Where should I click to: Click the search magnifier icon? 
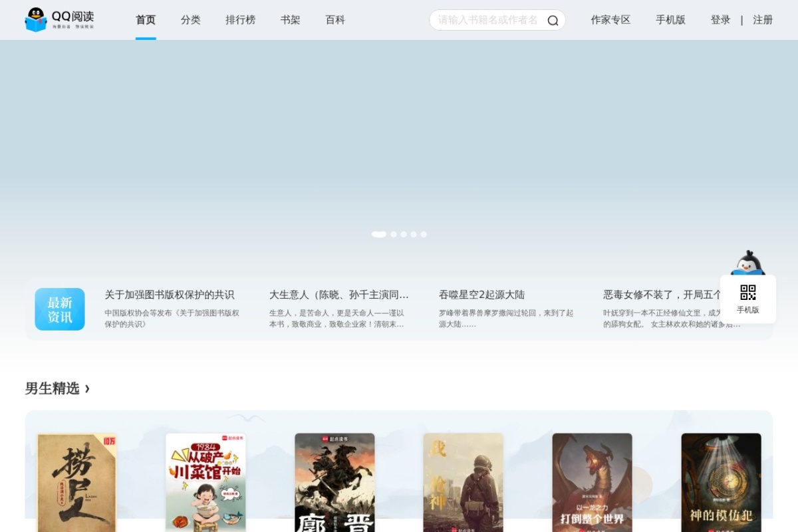553,21
